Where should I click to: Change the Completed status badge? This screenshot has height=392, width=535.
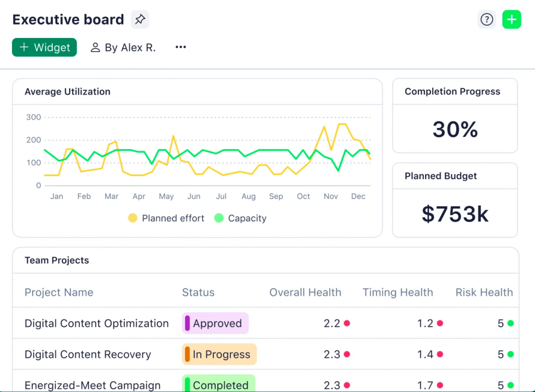click(218, 385)
